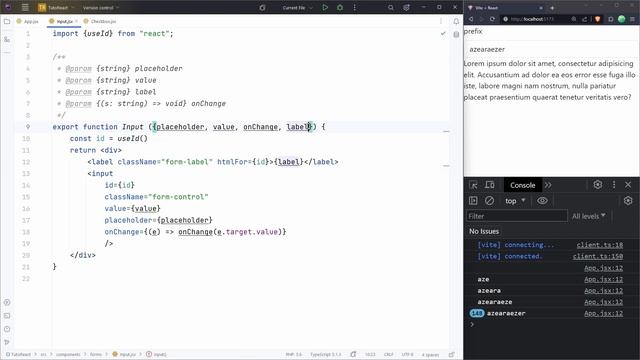Share the page via browser share icon

click(x=584, y=19)
